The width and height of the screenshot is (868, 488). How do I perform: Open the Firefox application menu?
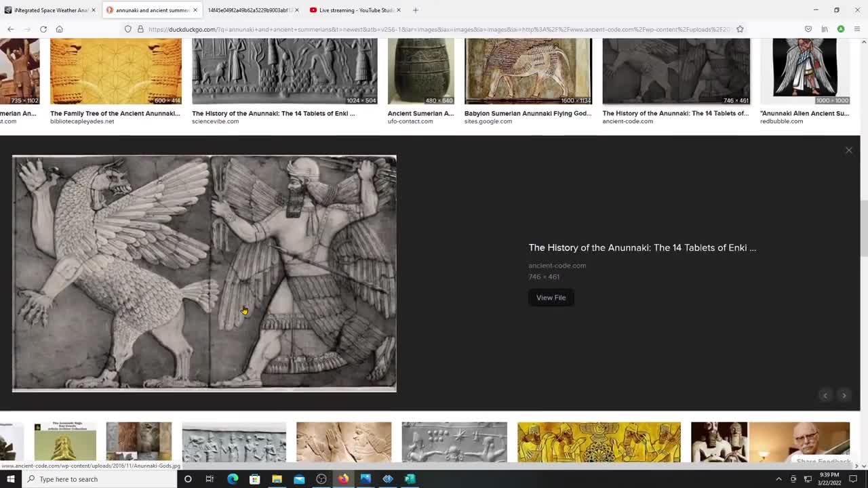point(857,29)
